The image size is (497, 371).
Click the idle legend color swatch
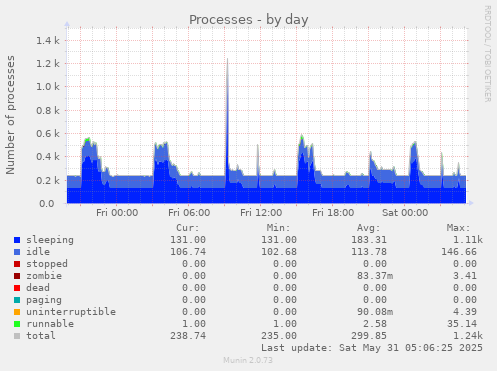pyautogui.click(x=17, y=252)
